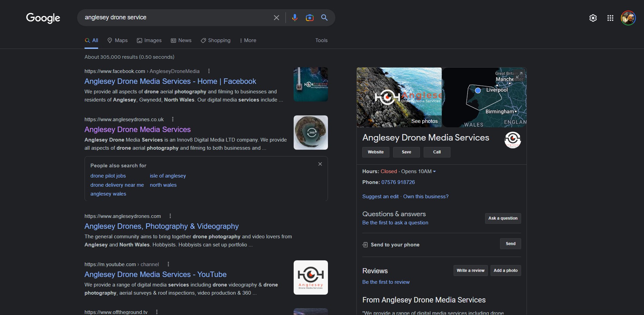Open the Google apps grid

point(610,18)
